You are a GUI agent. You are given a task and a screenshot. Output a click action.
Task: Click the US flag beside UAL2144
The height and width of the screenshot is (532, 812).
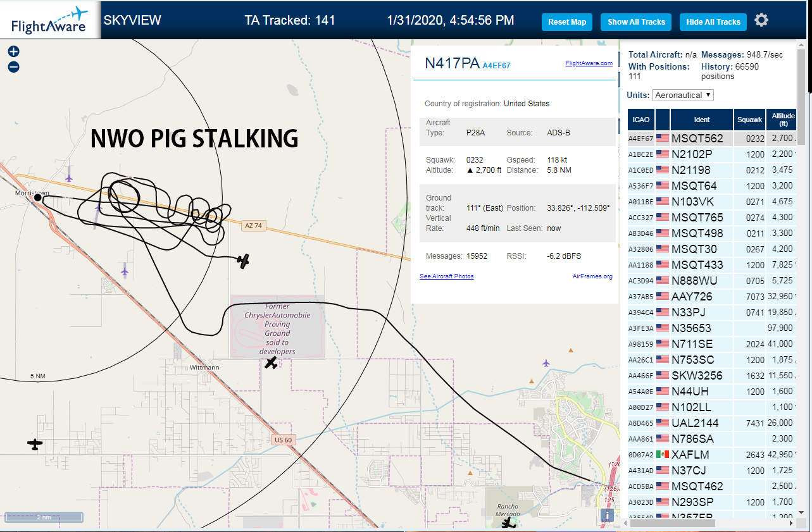pos(663,423)
